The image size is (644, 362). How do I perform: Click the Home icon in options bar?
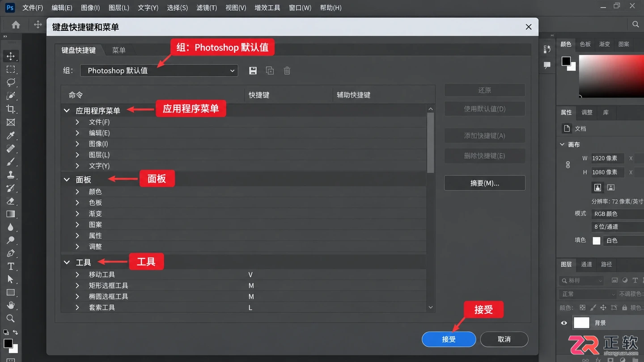pyautogui.click(x=16, y=25)
